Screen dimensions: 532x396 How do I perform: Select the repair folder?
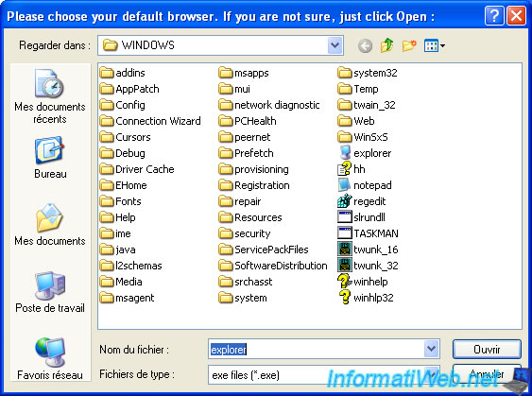point(240,201)
